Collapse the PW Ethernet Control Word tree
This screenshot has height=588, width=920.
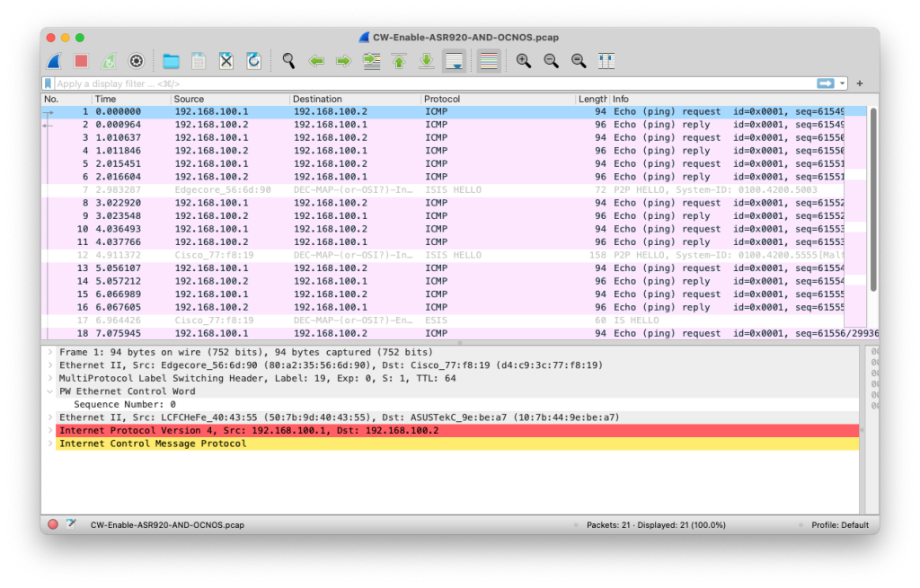[x=51, y=391]
